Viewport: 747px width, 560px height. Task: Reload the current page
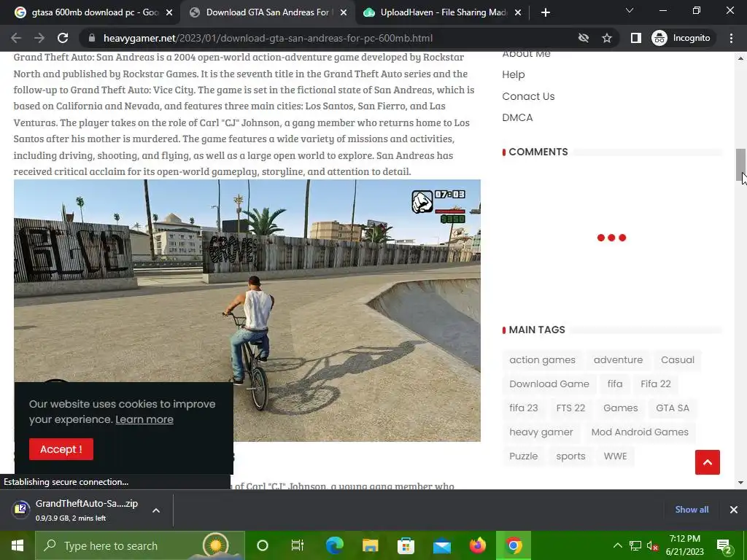point(63,38)
